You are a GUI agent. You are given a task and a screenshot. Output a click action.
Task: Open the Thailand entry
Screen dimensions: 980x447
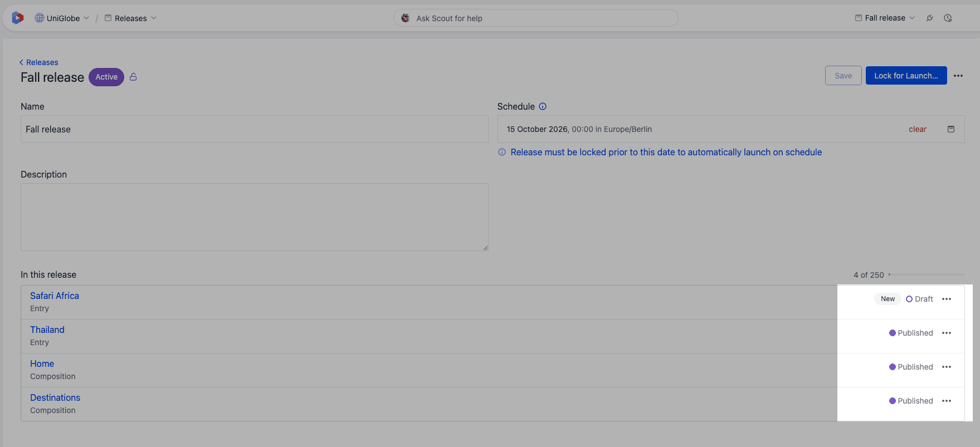click(x=47, y=330)
